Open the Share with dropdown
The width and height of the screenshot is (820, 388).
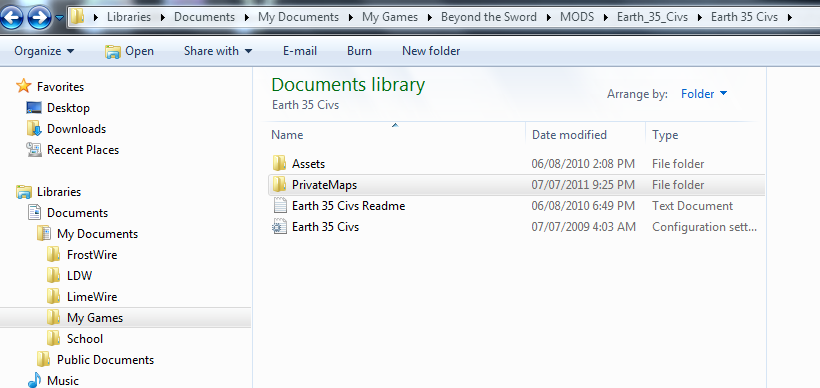click(x=218, y=51)
